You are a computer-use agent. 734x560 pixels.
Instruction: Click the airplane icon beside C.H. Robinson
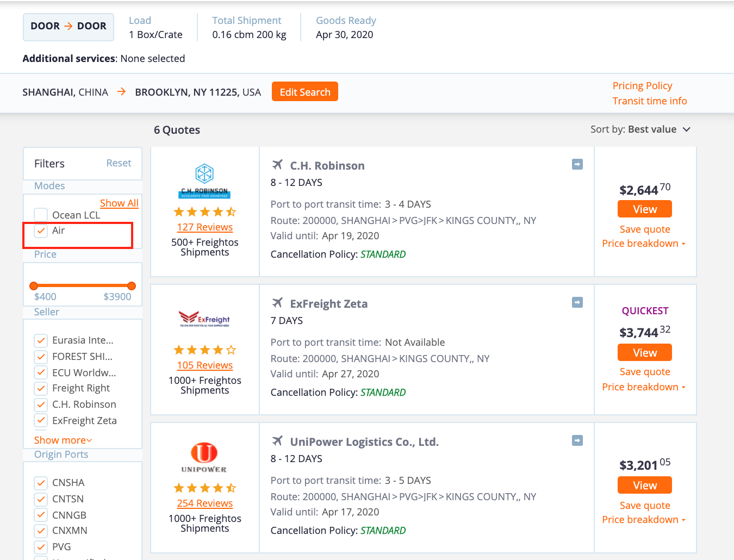point(277,164)
